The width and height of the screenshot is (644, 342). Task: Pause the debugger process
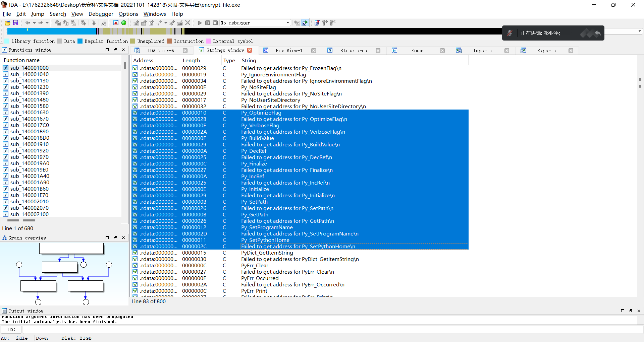208,23
